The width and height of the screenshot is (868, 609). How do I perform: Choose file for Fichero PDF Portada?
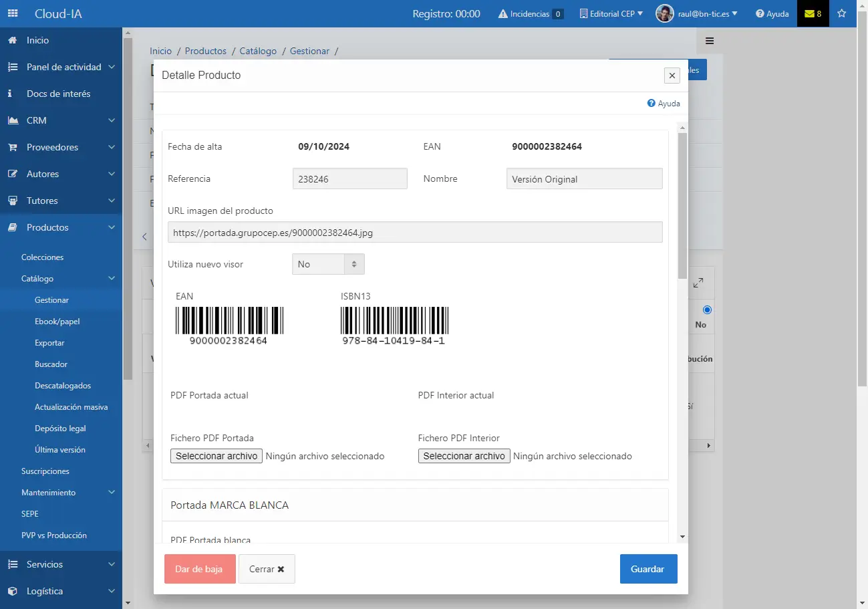pos(216,456)
